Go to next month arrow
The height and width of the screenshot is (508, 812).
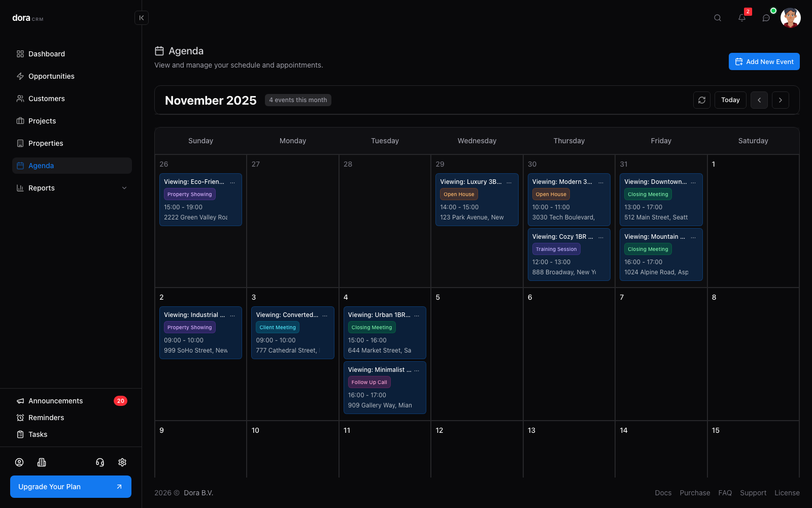click(x=781, y=100)
